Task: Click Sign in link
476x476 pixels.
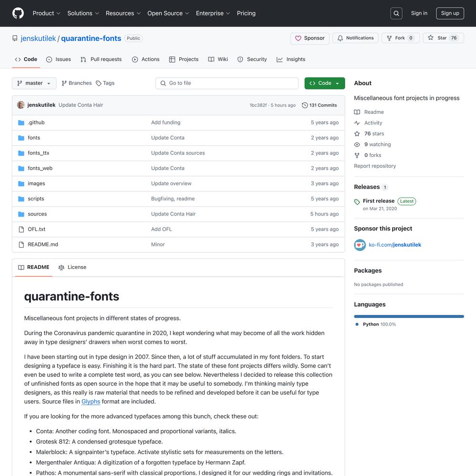Action: pos(419,13)
